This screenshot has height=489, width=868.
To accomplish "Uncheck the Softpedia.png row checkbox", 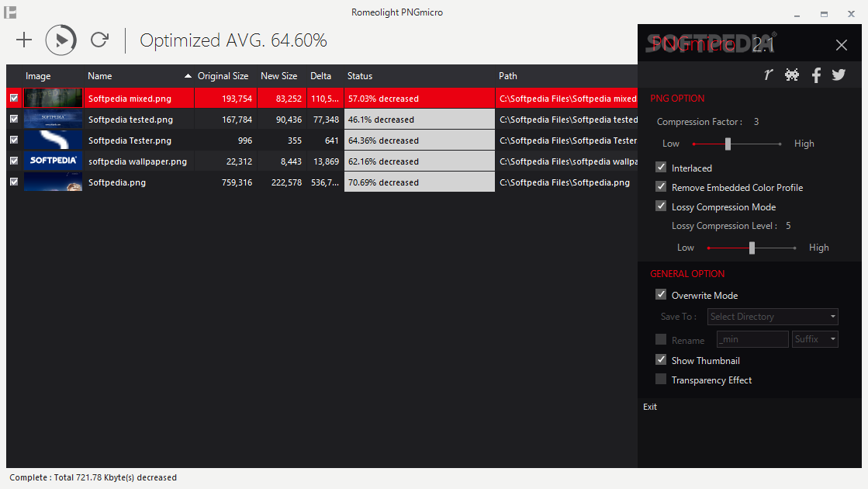I will [x=14, y=182].
